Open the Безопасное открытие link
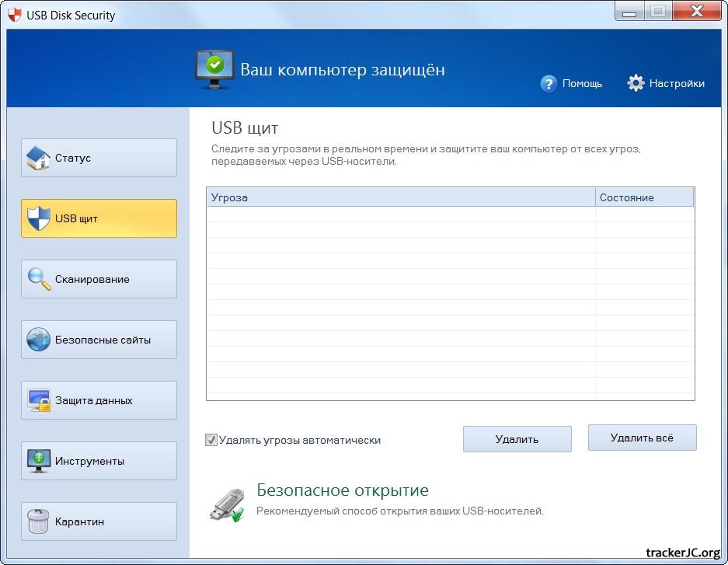Screen dimensions: 728x565 tap(342, 490)
